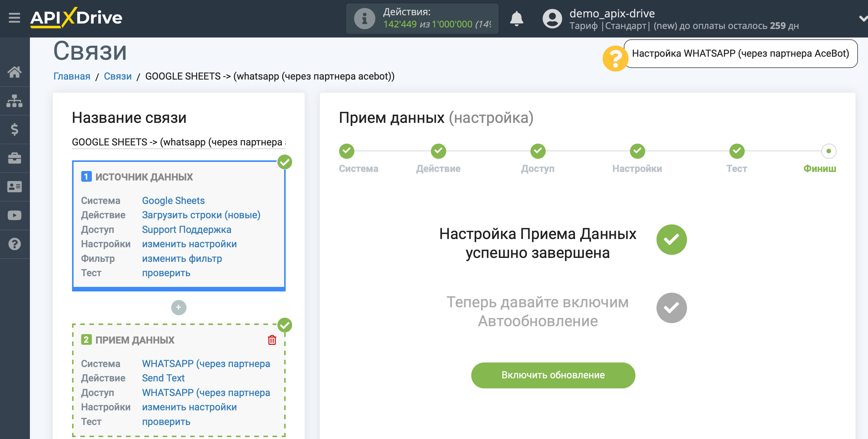868x439 pixels.
Task: Click the user avatar icon
Action: (x=552, y=19)
